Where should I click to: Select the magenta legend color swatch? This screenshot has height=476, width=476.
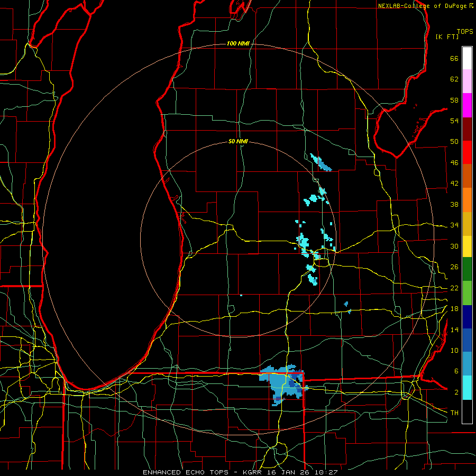click(x=467, y=105)
